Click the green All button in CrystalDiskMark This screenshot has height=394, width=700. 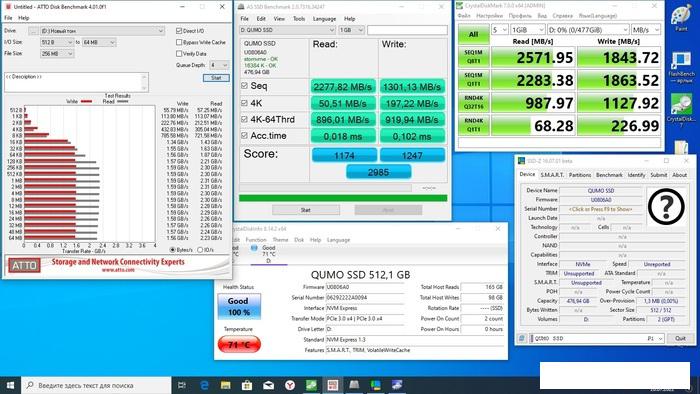point(473,34)
